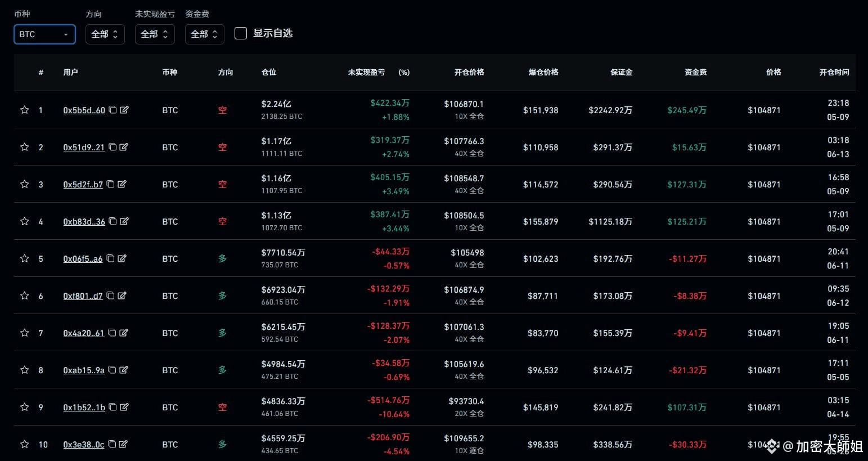Copy address 0x4a20..61 icon

click(x=112, y=333)
